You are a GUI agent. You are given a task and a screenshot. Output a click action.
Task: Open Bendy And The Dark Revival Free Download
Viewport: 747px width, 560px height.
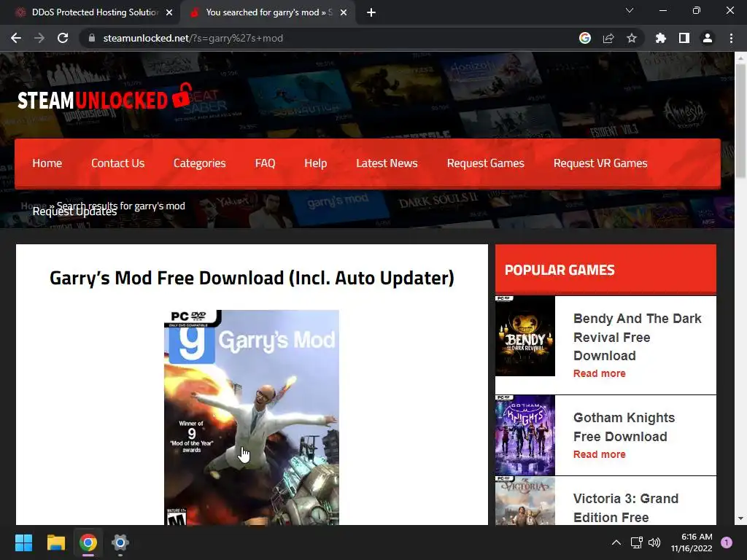[x=638, y=337]
